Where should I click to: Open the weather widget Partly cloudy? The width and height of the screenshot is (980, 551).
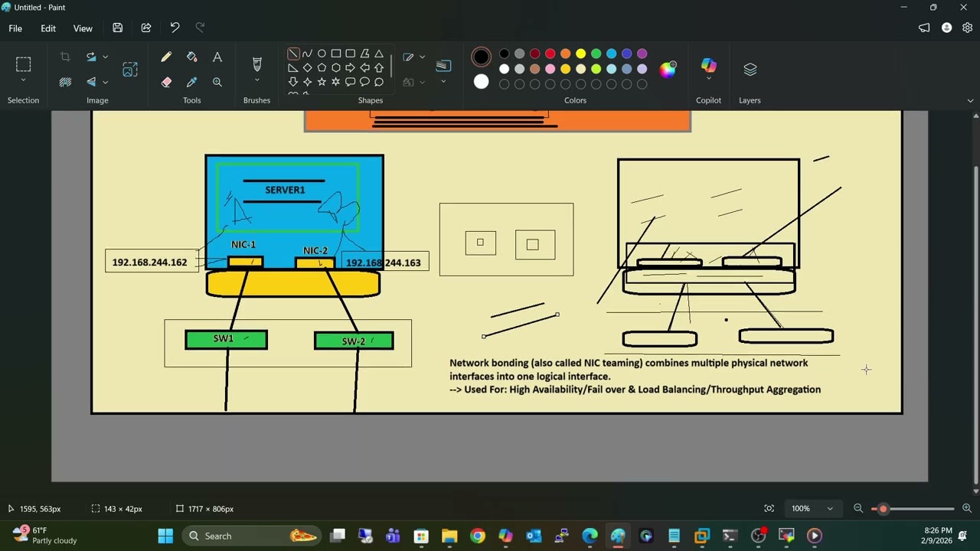pos(44,535)
